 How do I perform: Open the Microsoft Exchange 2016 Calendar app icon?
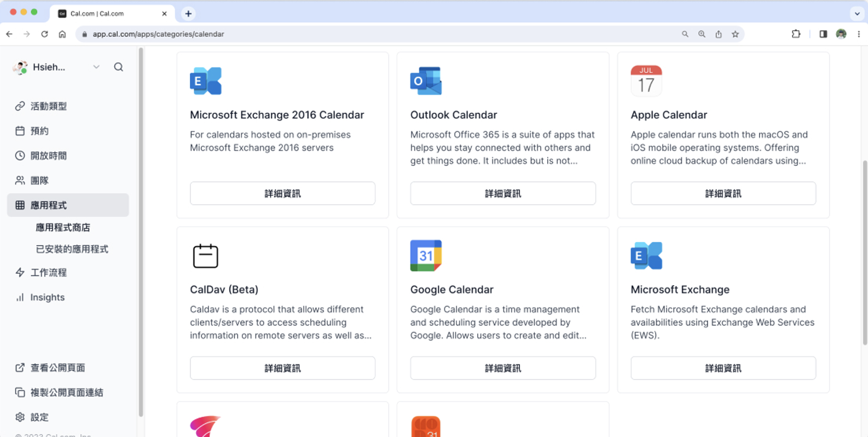206,81
